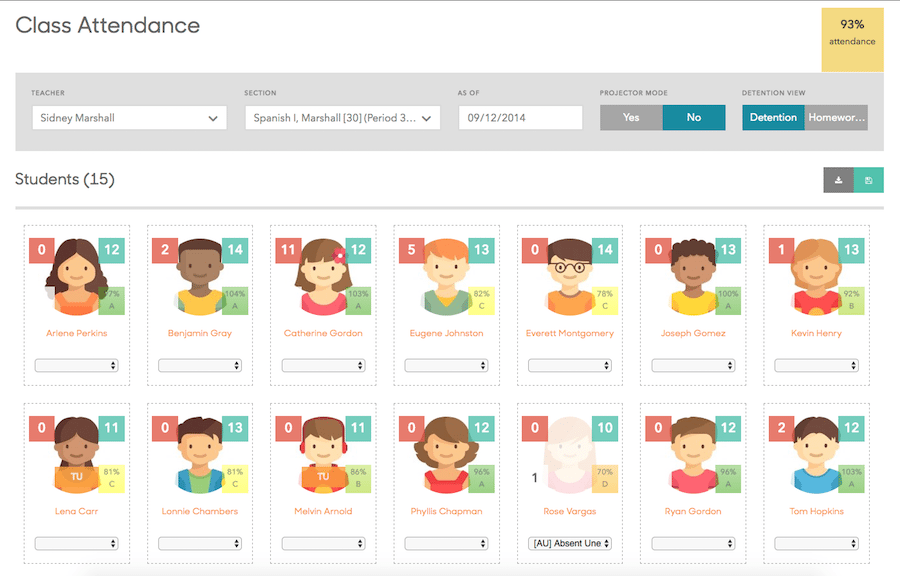900x576 pixels.
Task: Open Rose Vargas's attendance dropdown
Action: 569,543
